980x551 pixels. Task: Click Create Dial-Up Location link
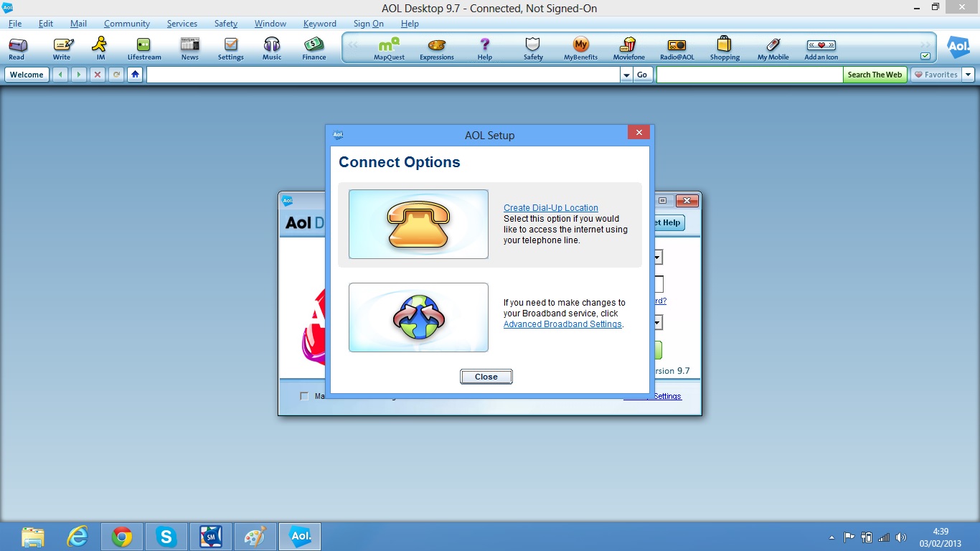[x=551, y=208]
